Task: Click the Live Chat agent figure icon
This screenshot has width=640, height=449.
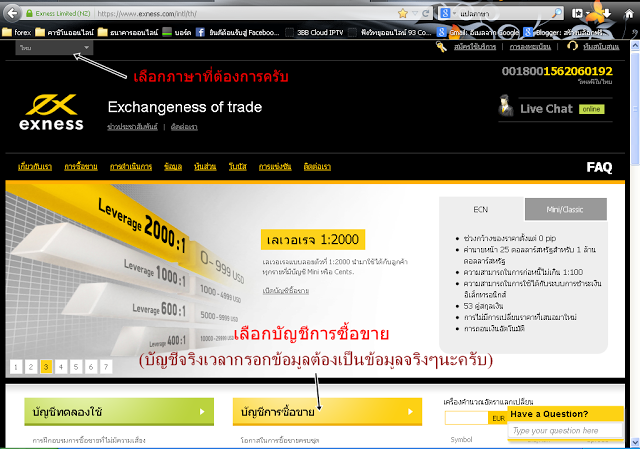Action: click(506, 106)
